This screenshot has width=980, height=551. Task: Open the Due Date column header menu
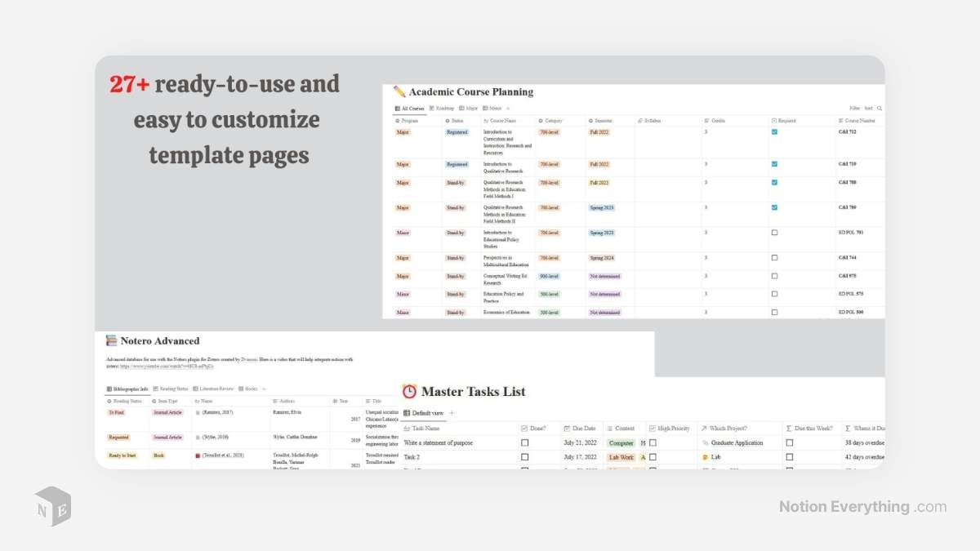coord(581,428)
